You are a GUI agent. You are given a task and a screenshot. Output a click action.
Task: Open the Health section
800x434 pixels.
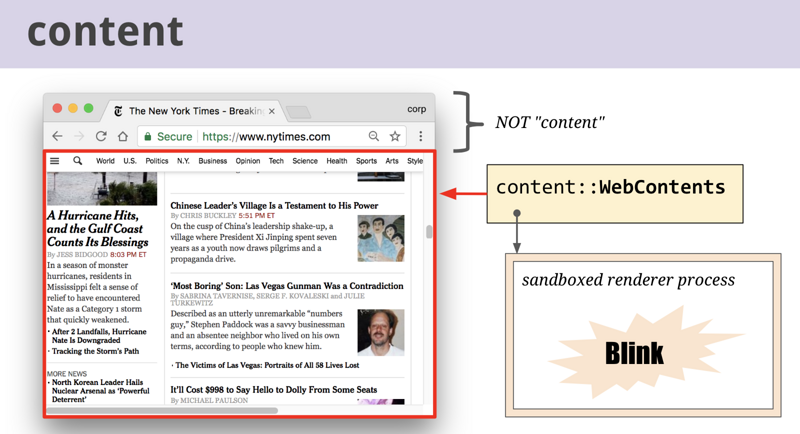(x=337, y=161)
